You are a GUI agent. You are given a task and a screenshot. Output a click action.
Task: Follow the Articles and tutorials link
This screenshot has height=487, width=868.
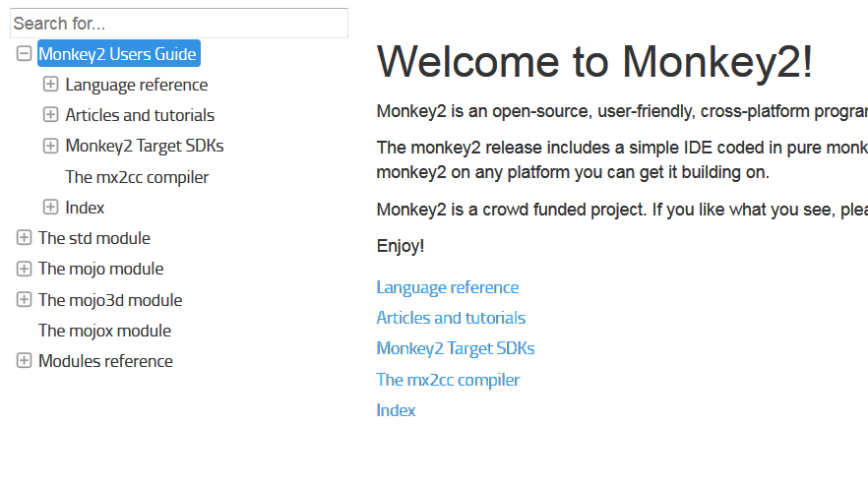click(451, 318)
